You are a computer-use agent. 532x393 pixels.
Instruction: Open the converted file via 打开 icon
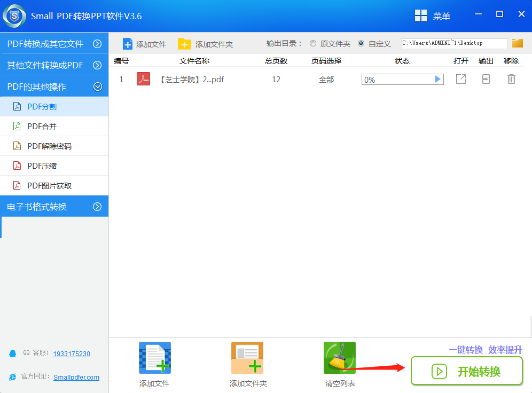click(461, 79)
